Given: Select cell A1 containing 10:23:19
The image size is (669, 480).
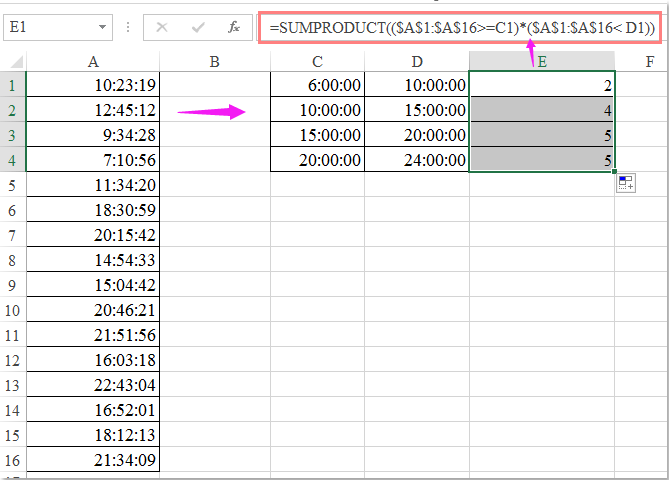Looking at the screenshot, I should coord(92,86).
